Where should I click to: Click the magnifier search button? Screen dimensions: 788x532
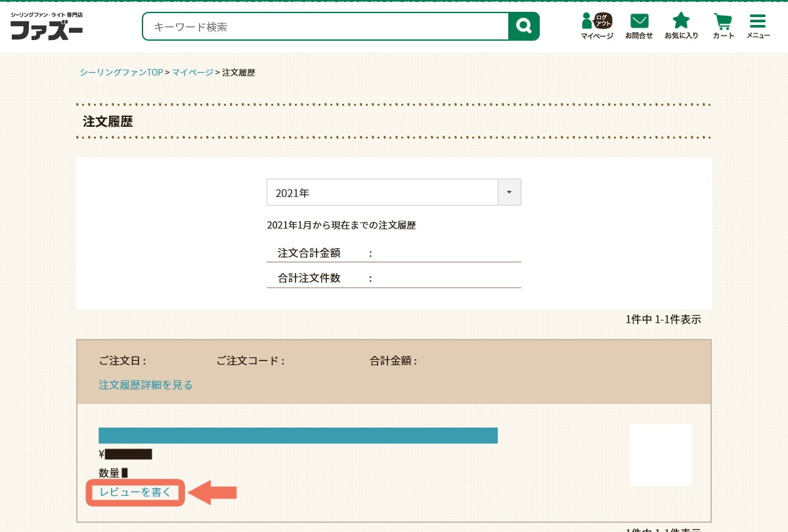[523, 26]
